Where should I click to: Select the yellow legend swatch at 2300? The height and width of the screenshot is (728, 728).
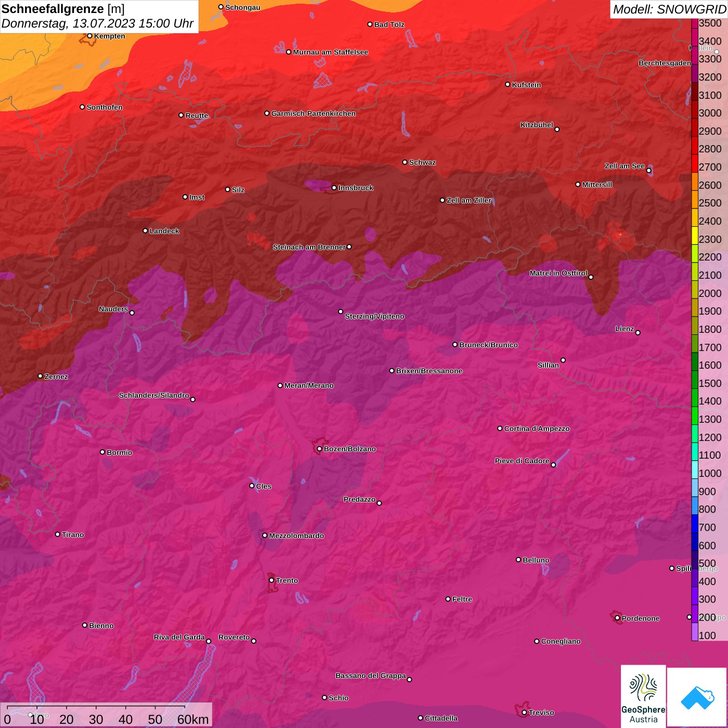(695, 236)
